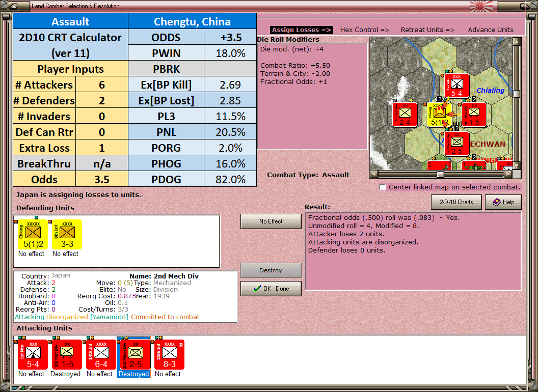Click map scroll left arrow

click(373, 174)
